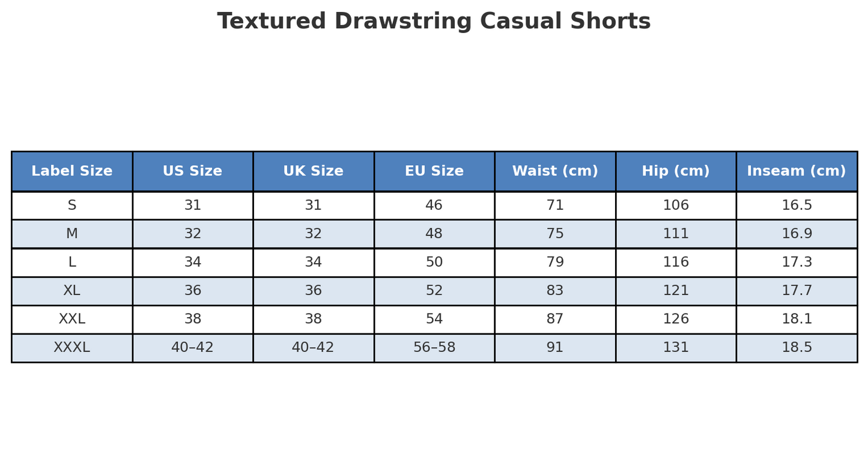Click the 56–58 EU size cell

point(434,348)
